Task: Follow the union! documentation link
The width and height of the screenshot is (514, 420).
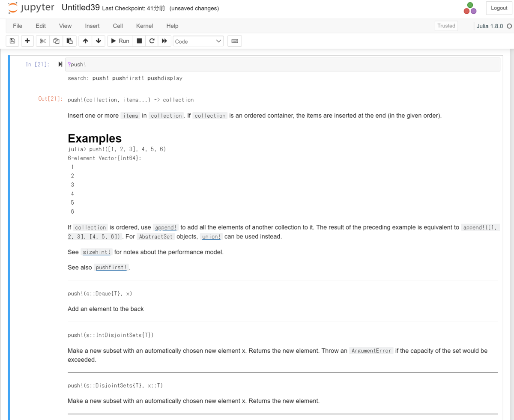Action: 212,236
